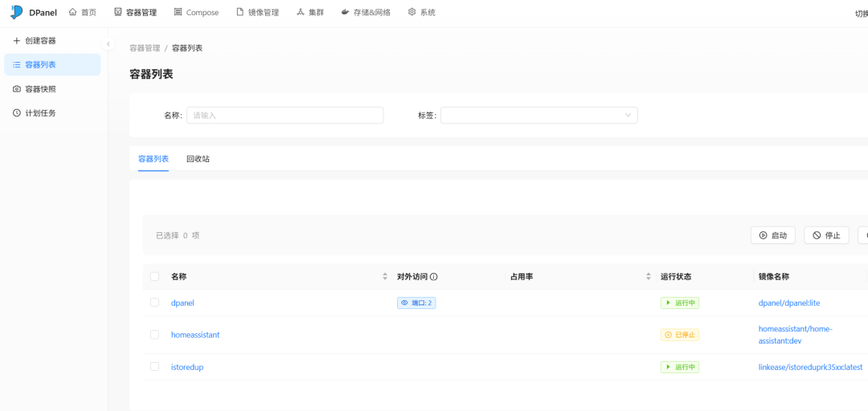Open the Compose menu
The image size is (868, 411).
(x=195, y=13)
